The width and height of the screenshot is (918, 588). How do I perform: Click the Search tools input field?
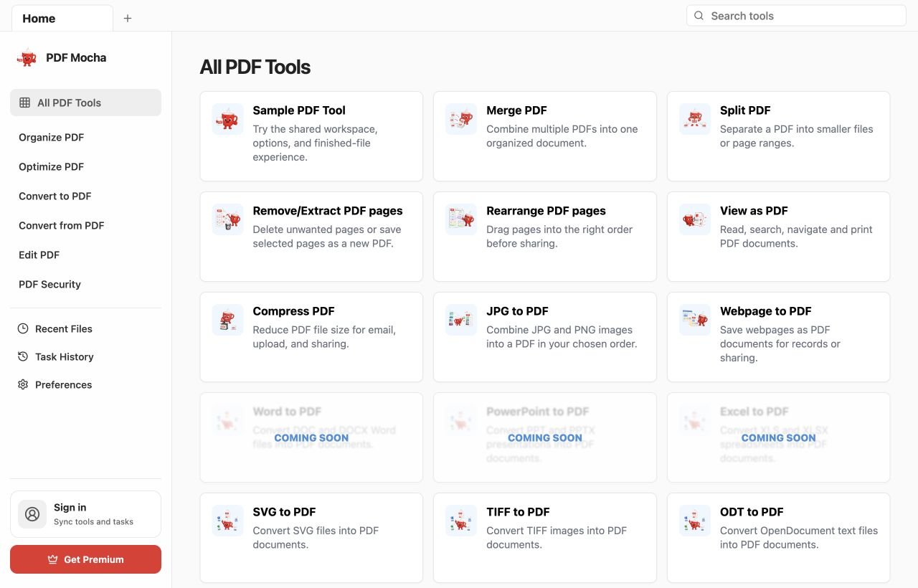796,16
